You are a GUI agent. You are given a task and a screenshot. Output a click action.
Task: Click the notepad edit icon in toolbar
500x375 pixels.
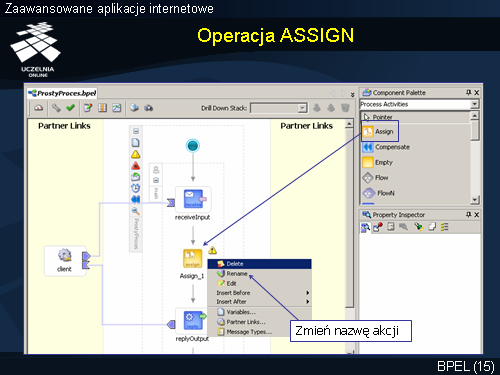point(88,108)
